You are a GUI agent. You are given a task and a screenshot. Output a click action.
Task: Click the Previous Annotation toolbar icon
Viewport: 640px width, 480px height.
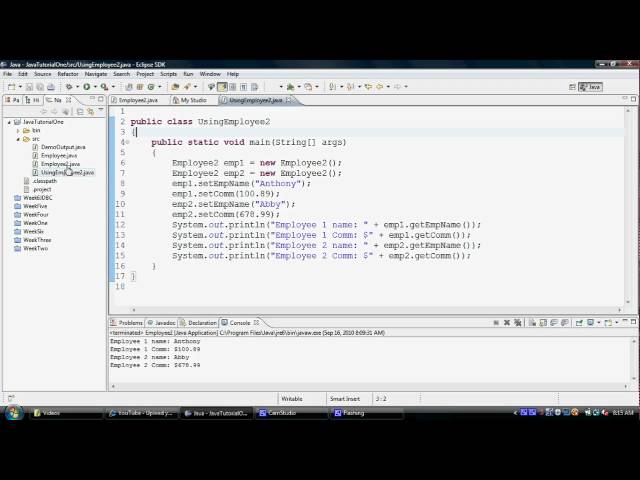(x=350, y=87)
